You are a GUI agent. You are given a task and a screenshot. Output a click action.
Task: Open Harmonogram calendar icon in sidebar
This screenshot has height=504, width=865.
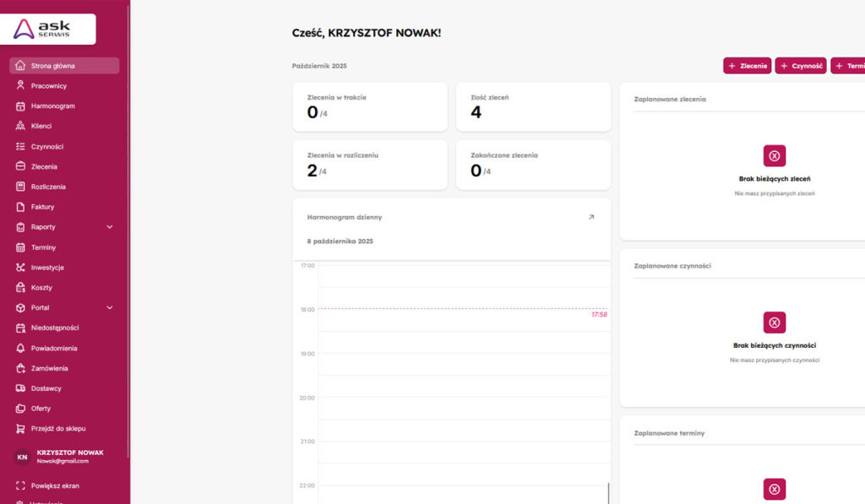click(21, 106)
